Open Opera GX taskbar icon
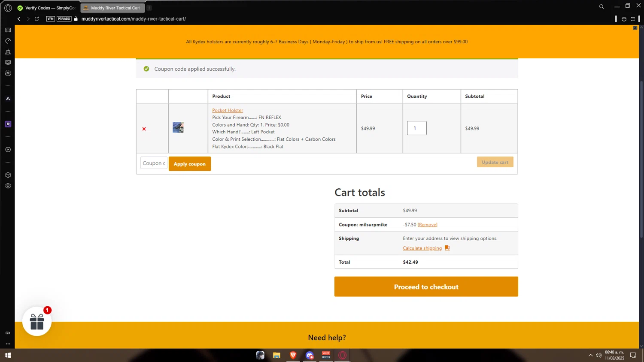Screen dimensions: 644x362 (343, 355)
